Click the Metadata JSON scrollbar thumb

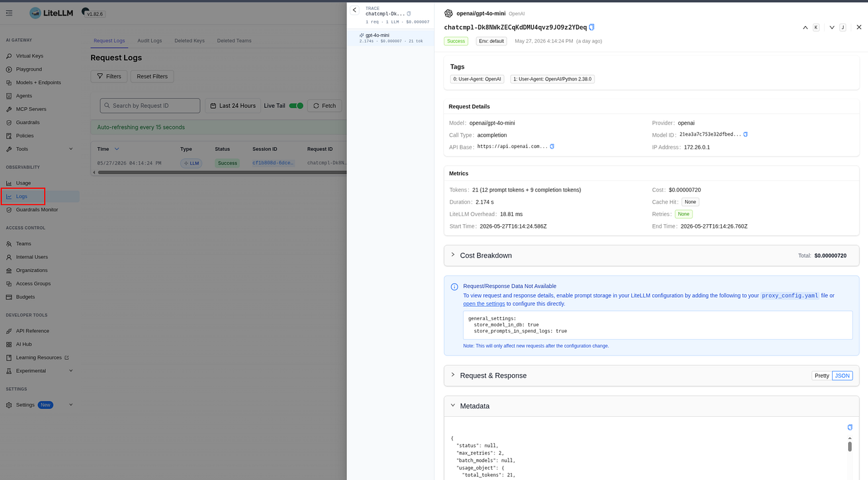pyautogui.click(x=850, y=447)
